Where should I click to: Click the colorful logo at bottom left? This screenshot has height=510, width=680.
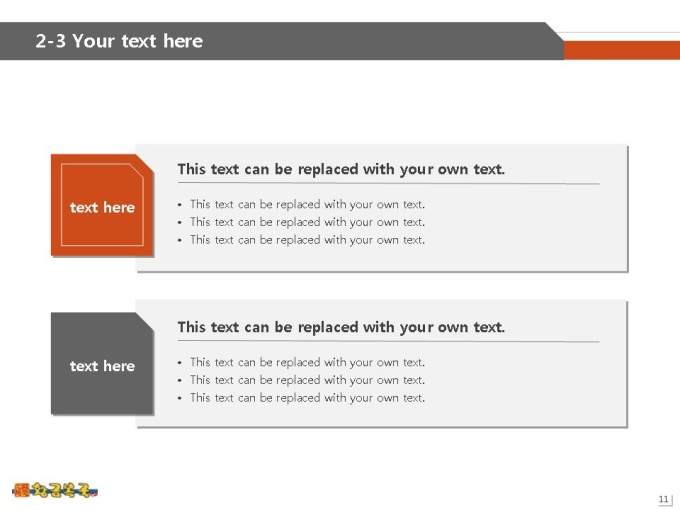(55, 490)
